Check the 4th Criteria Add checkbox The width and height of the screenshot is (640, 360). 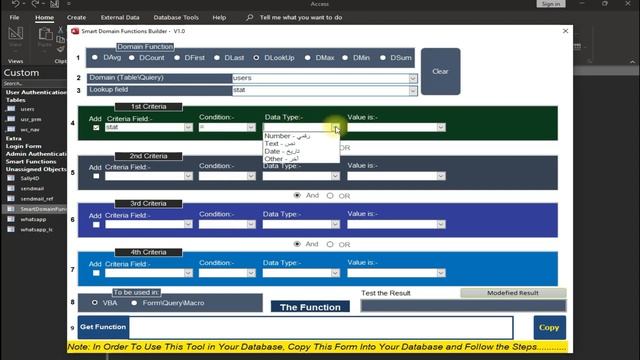point(96,273)
